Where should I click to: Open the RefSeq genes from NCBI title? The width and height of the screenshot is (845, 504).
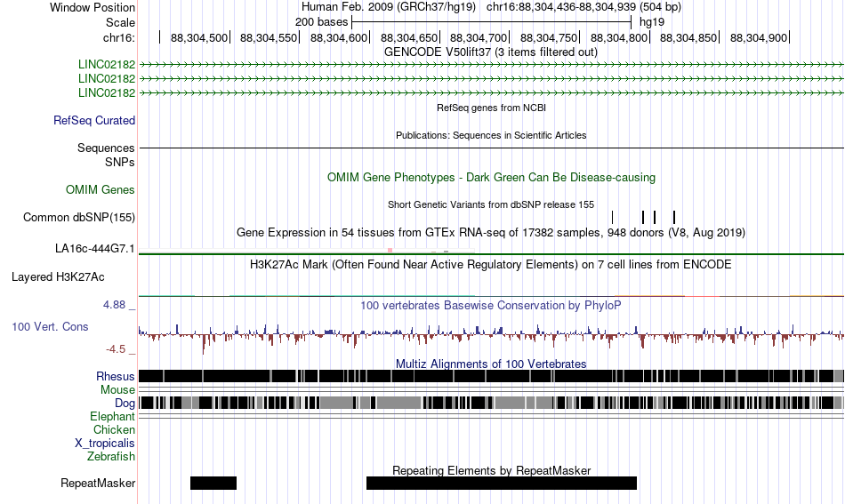[491, 108]
